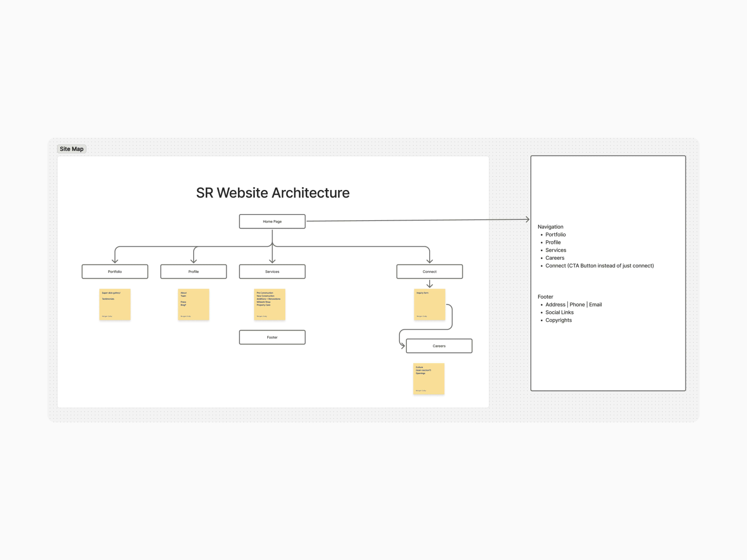Click the 'Super slick gallery' sticky note
This screenshot has width=747, height=560.
tap(115, 304)
